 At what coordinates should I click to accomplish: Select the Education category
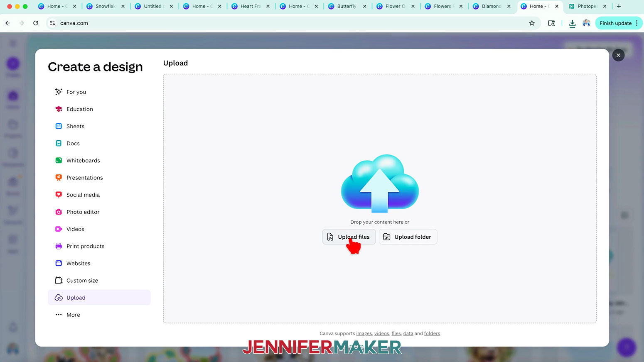(x=99, y=109)
